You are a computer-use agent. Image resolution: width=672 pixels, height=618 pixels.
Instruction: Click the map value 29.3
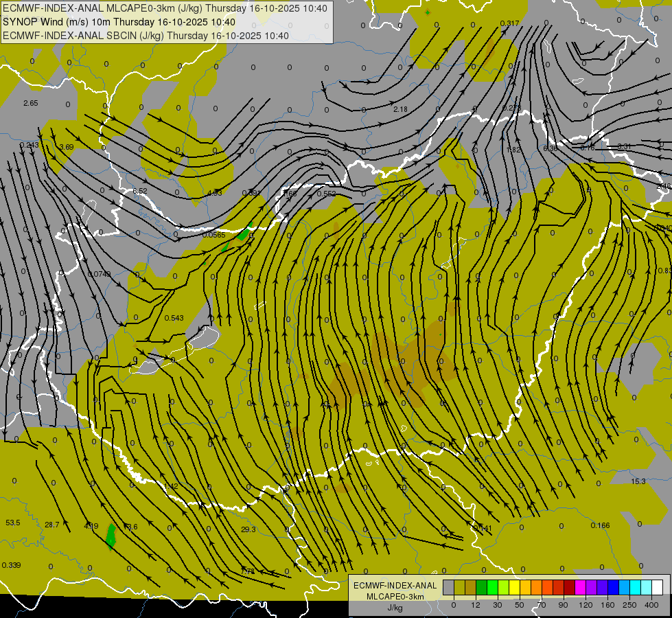248,529
